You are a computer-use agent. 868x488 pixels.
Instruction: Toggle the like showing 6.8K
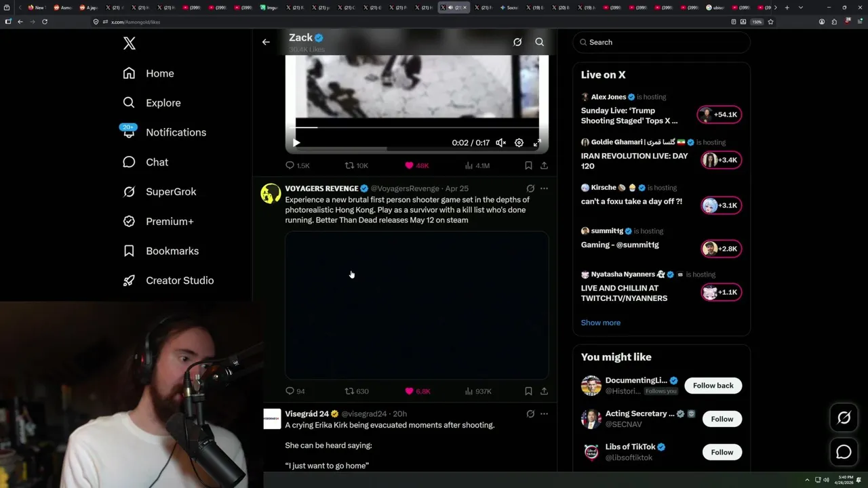417,391
